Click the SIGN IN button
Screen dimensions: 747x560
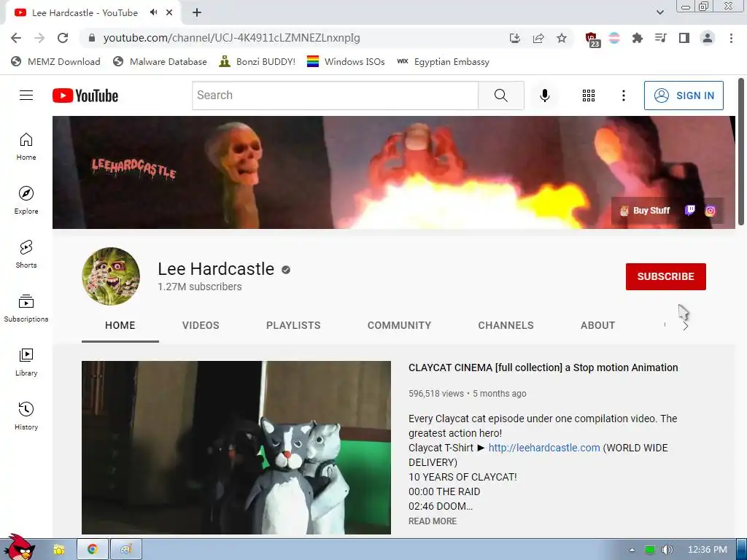coord(684,96)
